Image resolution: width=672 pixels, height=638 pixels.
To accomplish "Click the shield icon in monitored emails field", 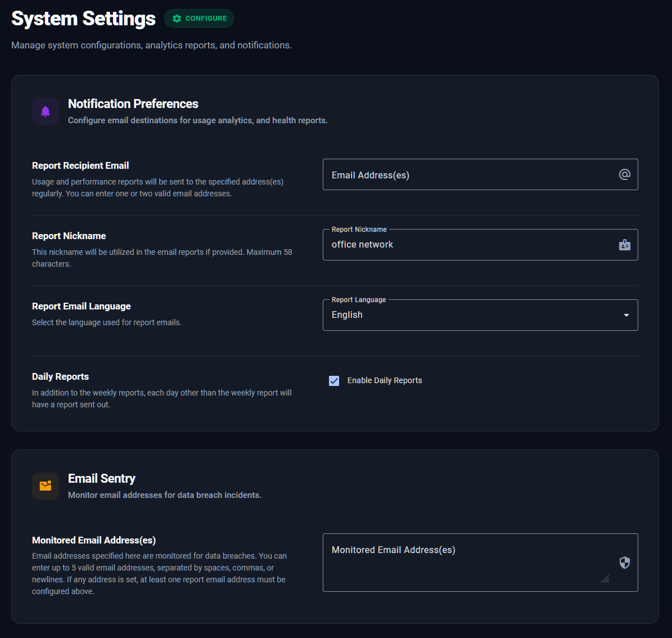I will (624, 563).
